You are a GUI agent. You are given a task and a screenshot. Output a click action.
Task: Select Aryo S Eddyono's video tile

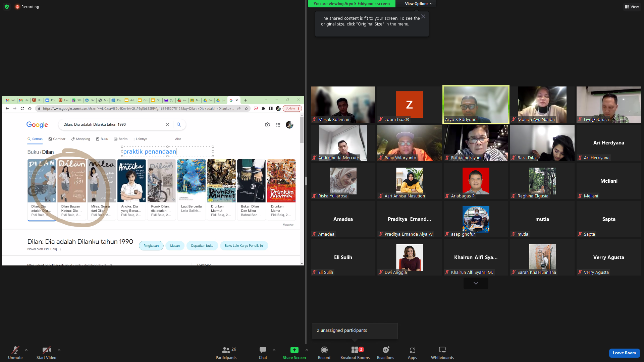tap(476, 105)
